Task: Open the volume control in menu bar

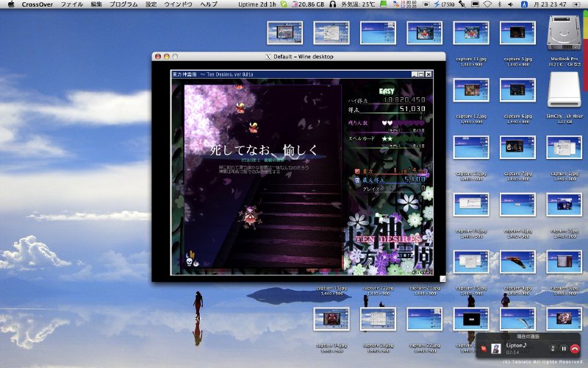Action: [x=510, y=4]
